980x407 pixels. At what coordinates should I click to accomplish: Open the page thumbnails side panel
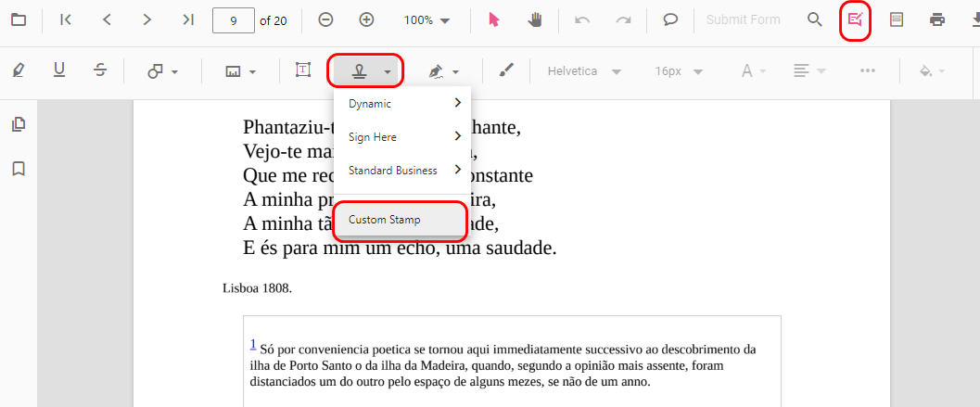pyautogui.click(x=19, y=124)
